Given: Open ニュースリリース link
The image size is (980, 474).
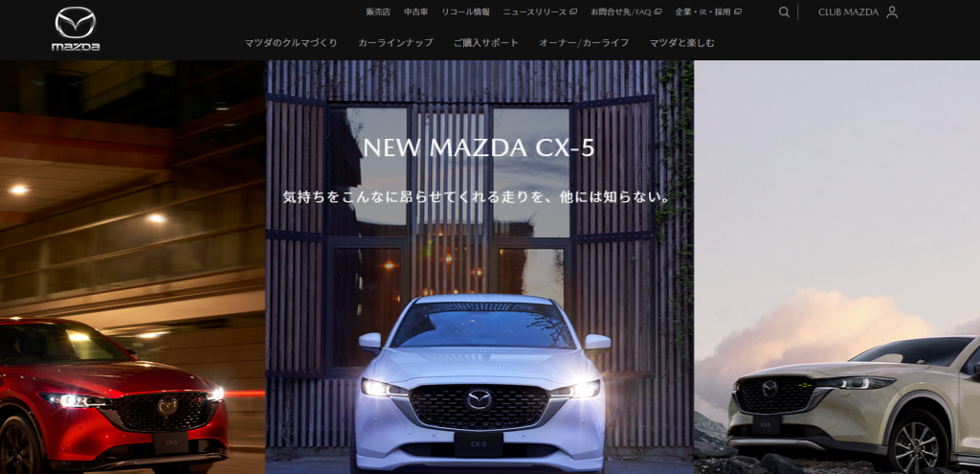Looking at the screenshot, I should [535, 11].
